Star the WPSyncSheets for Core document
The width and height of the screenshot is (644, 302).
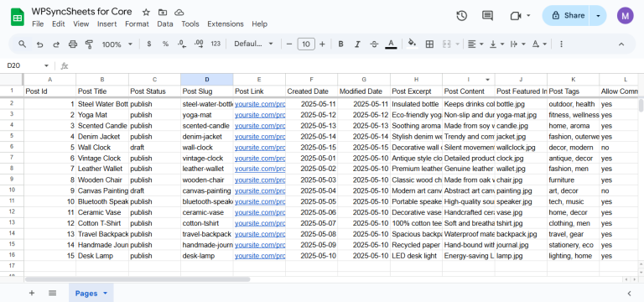point(146,12)
